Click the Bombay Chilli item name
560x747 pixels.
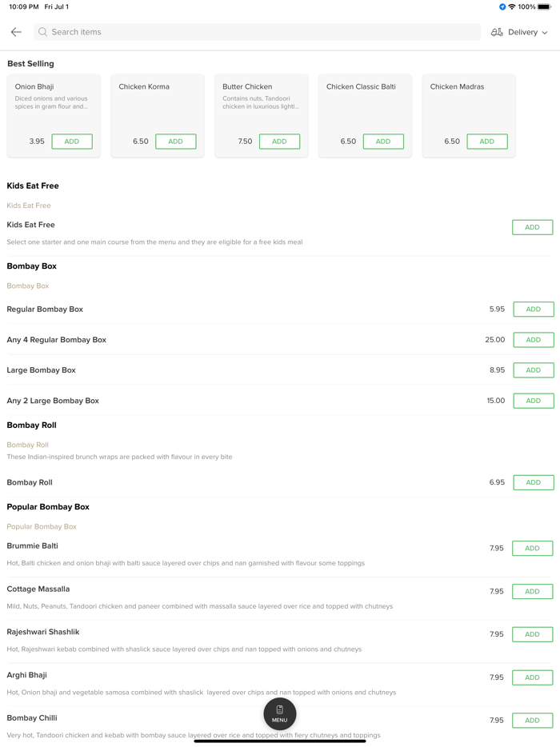click(32, 718)
